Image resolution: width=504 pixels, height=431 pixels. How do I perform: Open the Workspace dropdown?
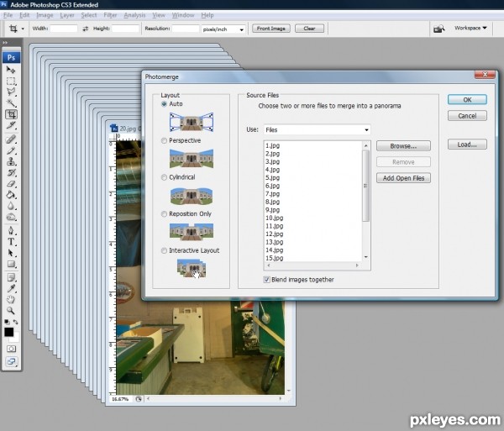470,28
